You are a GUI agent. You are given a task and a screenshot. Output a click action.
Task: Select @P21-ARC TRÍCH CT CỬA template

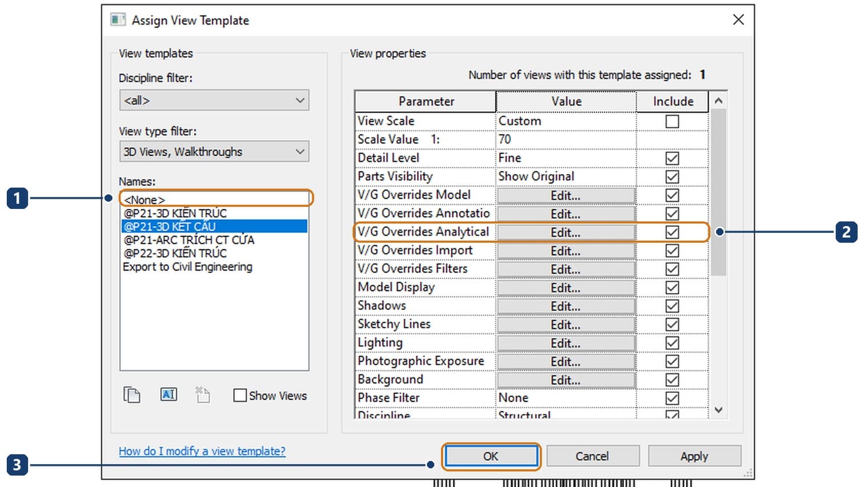click(214, 240)
